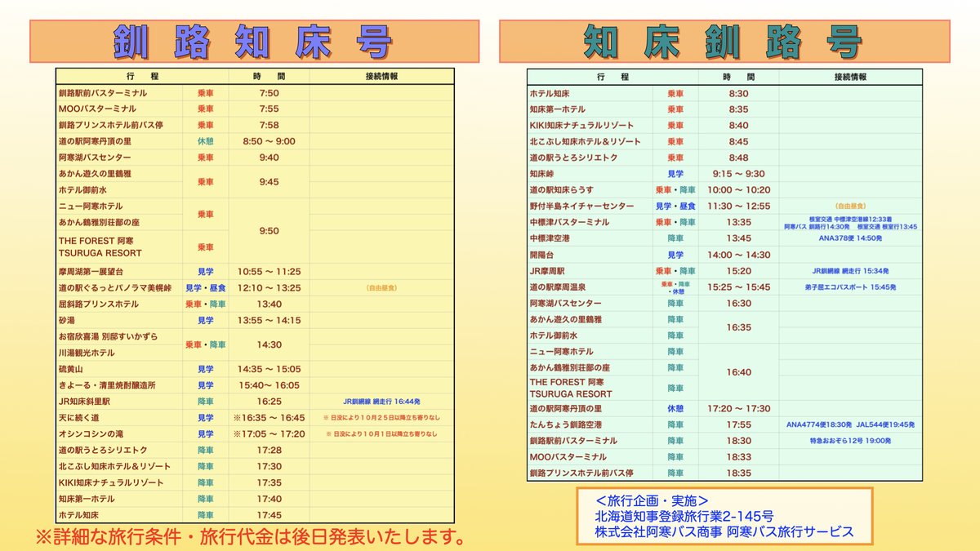The width and height of the screenshot is (980, 551).
Task: Click the 10:55 ～ 11:25 time range
Action: (x=269, y=271)
